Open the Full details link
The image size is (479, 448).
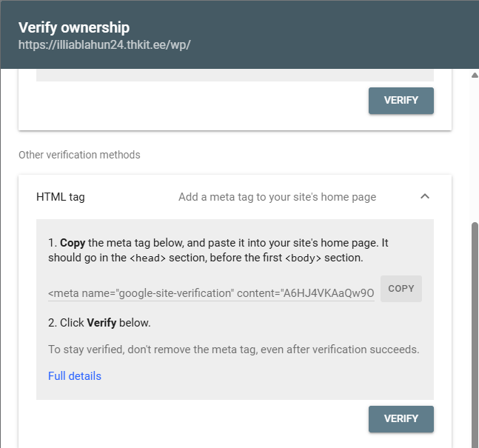coord(75,376)
